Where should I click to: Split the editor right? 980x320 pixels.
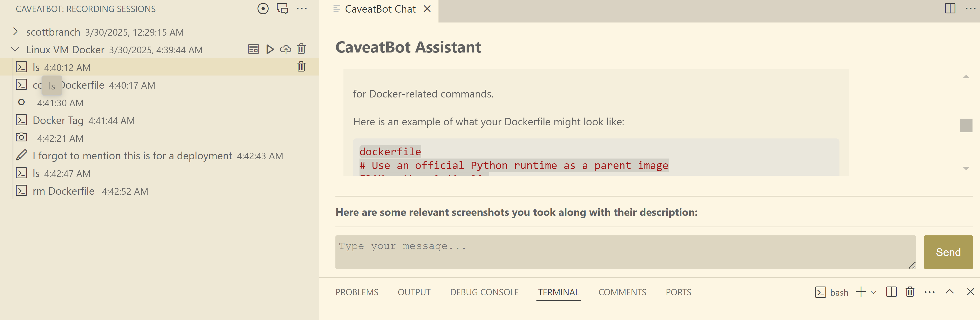(949, 8)
